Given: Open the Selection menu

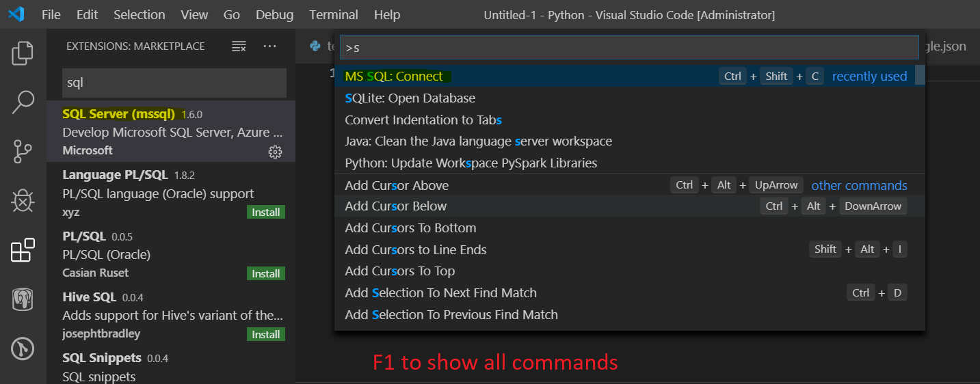Looking at the screenshot, I should tap(139, 14).
